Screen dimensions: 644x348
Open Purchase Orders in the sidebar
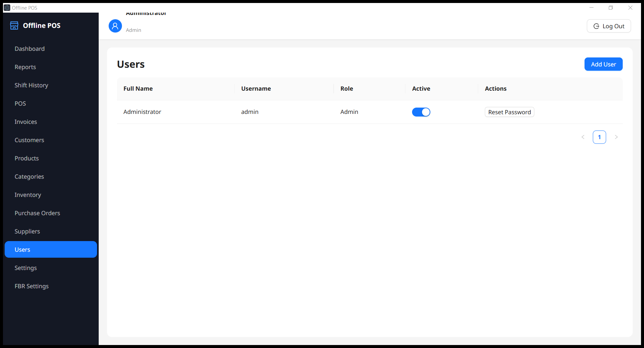point(51,213)
